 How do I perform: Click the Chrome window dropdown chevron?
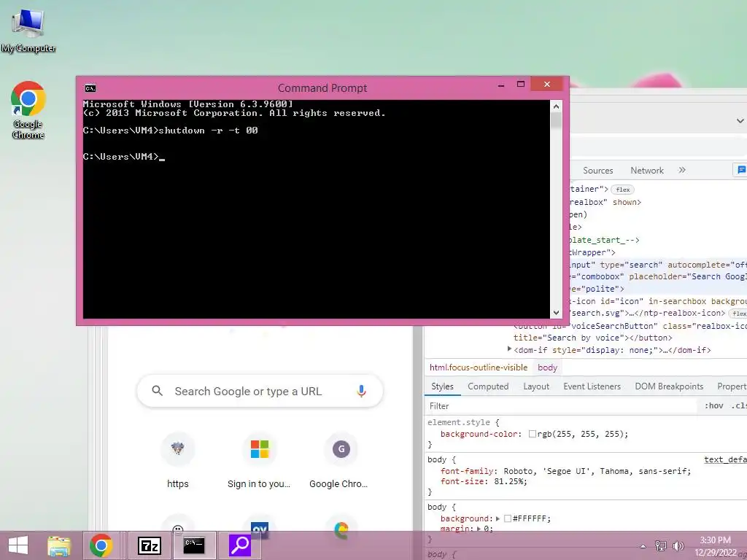tap(740, 121)
